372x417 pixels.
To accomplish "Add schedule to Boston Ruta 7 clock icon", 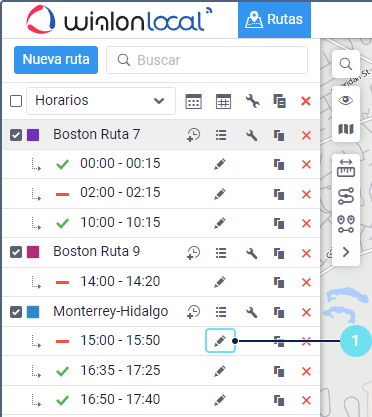I will [193, 135].
